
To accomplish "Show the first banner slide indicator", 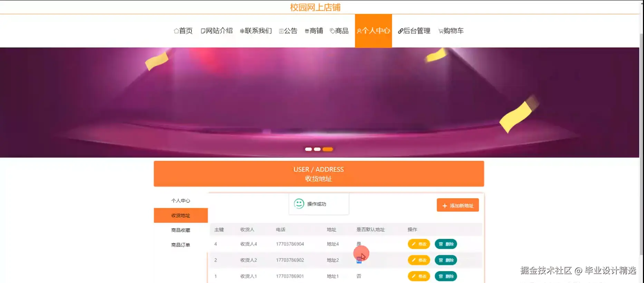I will click(308, 149).
